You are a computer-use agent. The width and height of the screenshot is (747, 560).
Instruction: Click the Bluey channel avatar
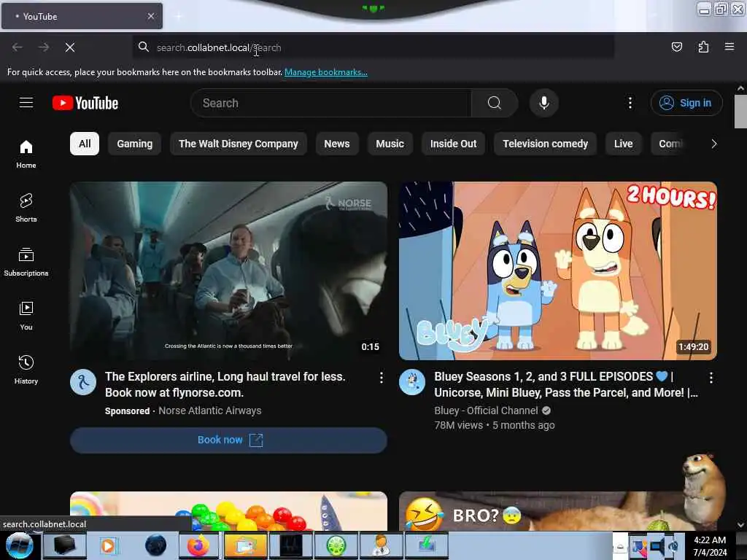412,382
